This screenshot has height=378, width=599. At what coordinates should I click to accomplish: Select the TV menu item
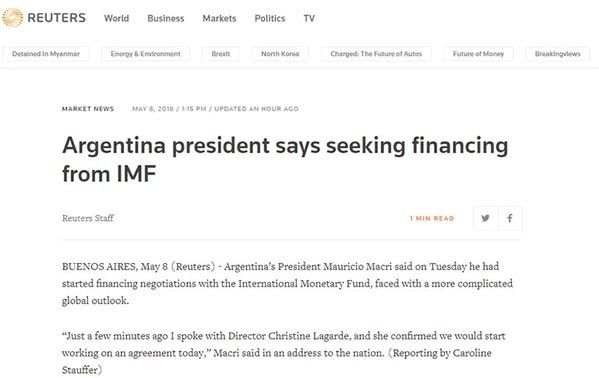pyautogui.click(x=309, y=18)
